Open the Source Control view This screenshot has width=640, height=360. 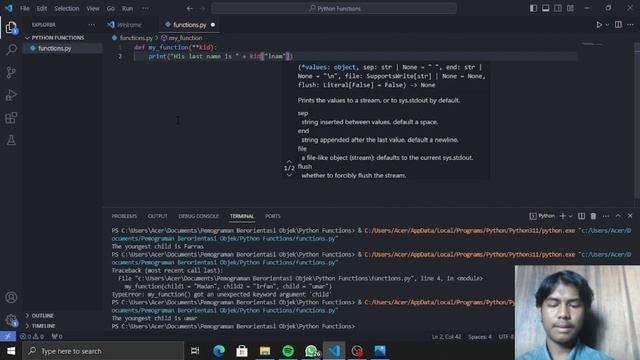tap(11, 72)
